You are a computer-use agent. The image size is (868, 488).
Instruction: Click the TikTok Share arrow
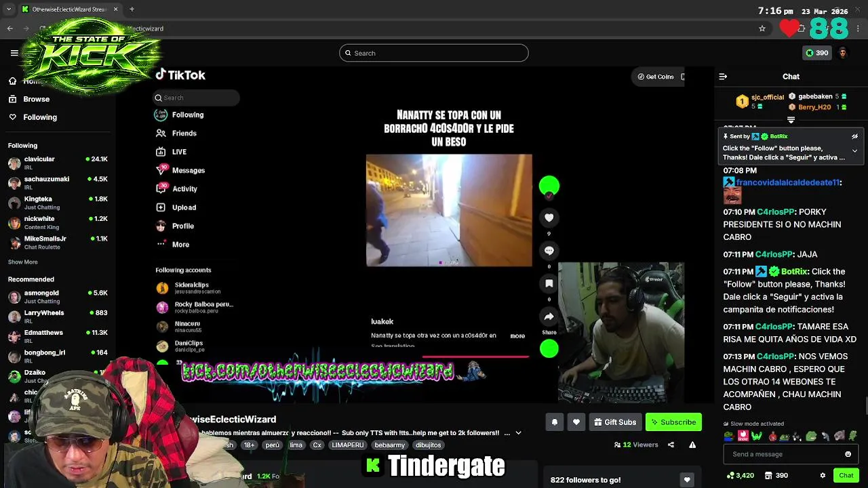[x=549, y=317]
